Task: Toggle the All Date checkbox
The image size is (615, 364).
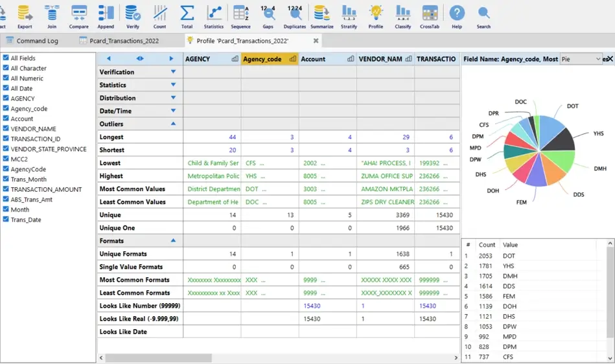Action: (x=6, y=88)
